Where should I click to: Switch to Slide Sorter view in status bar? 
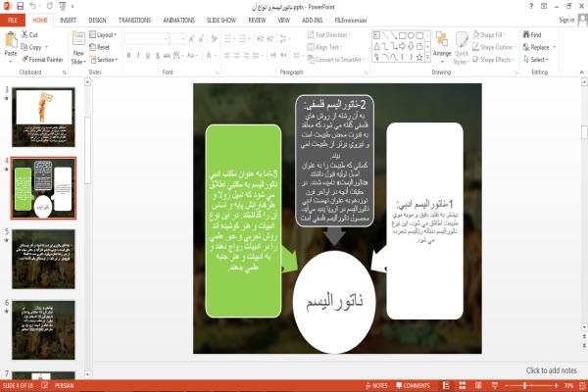pyautogui.click(x=463, y=385)
